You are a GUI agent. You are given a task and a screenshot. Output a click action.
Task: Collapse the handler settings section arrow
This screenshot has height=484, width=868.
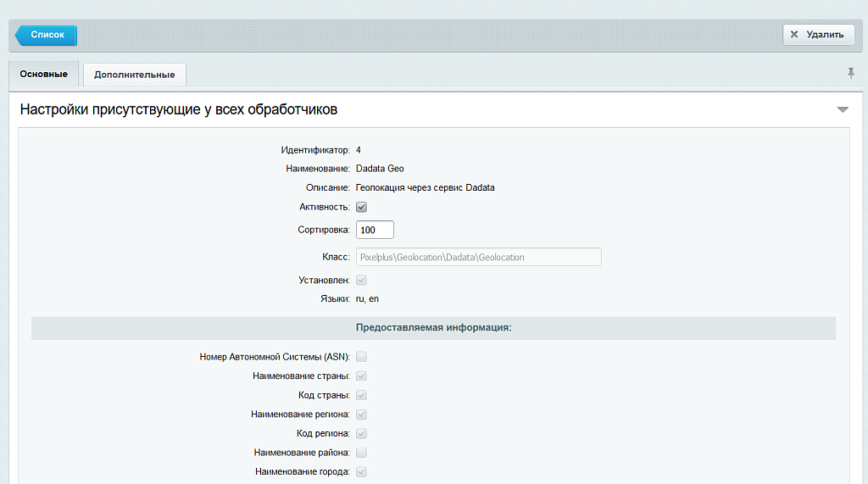tap(842, 110)
